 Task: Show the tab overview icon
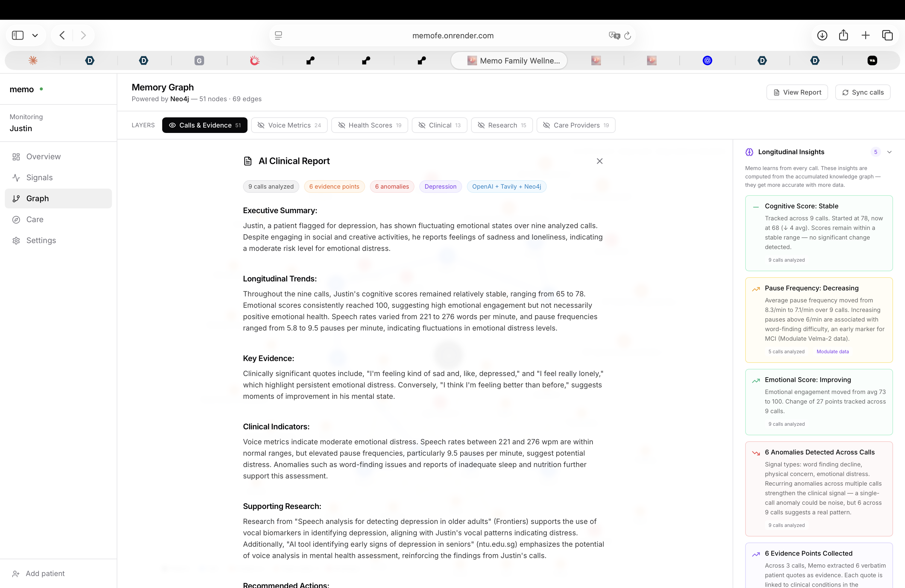pyautogui.click(x=887, y=35)
